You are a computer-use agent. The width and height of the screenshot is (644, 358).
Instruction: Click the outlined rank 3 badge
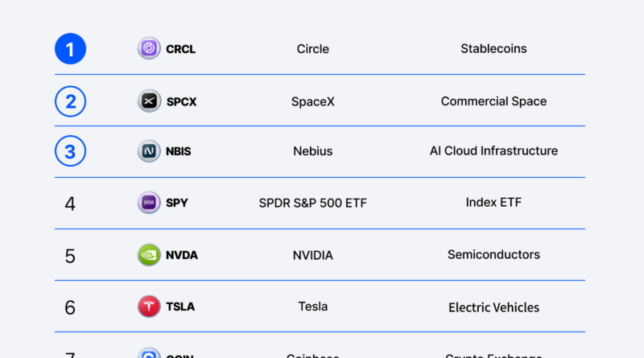click(x=70, y=151)
